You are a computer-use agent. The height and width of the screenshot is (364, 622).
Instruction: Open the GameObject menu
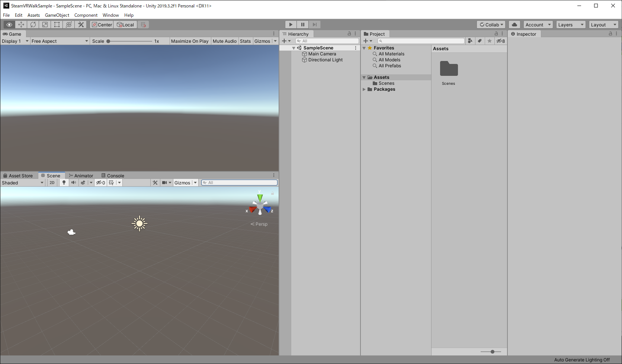(57, 15)
